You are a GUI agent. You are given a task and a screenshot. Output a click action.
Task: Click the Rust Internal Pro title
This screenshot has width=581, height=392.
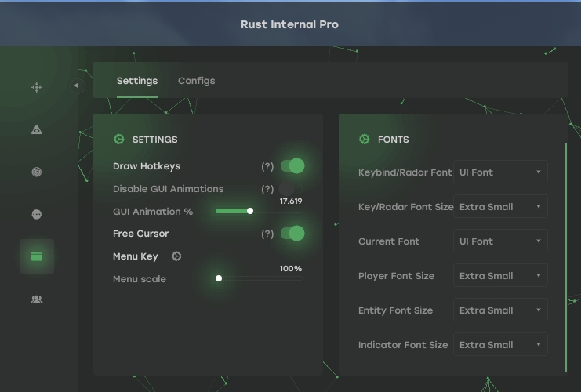289,24
